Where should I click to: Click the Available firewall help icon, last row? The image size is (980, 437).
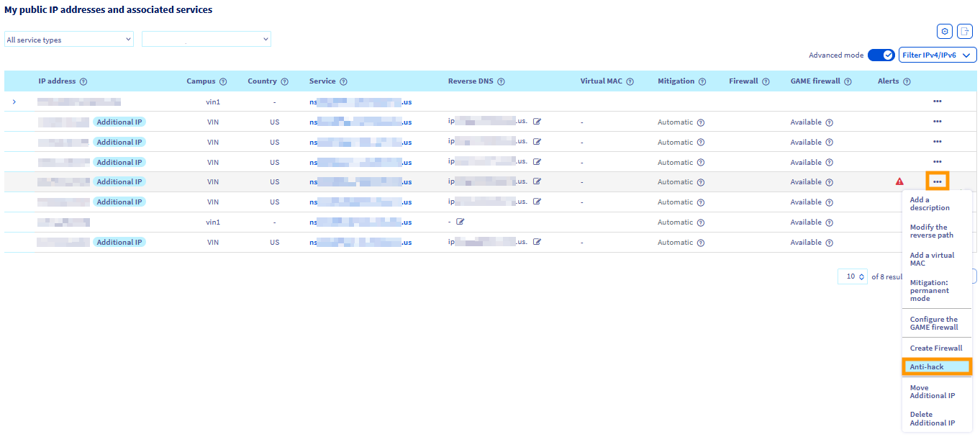point(829,242)
